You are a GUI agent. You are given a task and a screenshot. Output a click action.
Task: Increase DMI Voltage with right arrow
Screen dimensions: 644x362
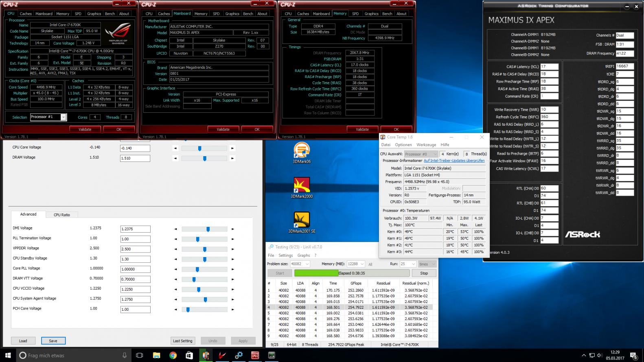232,229
